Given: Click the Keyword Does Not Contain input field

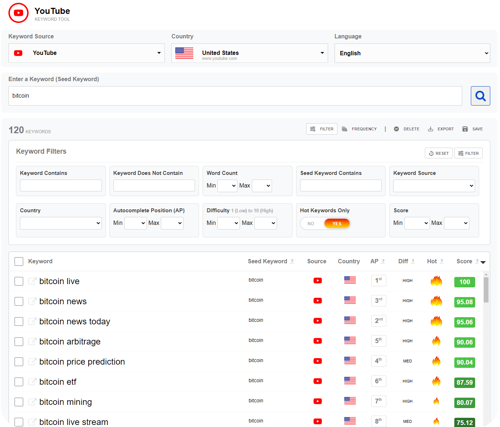Looking at the screenshot, I should [x=154, y=186].
